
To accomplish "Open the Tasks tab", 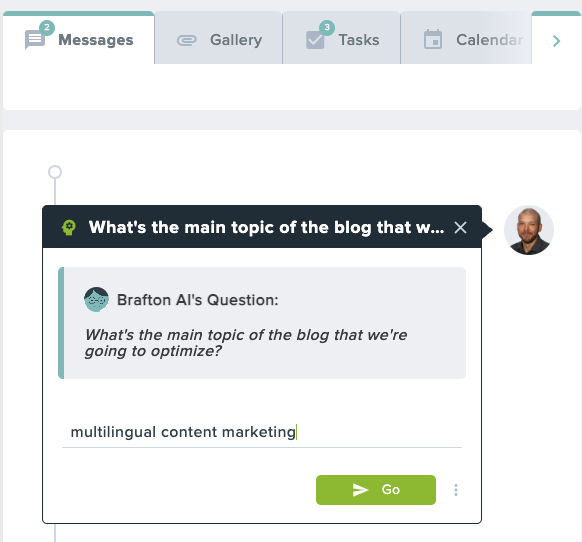I will click(341, 39).
